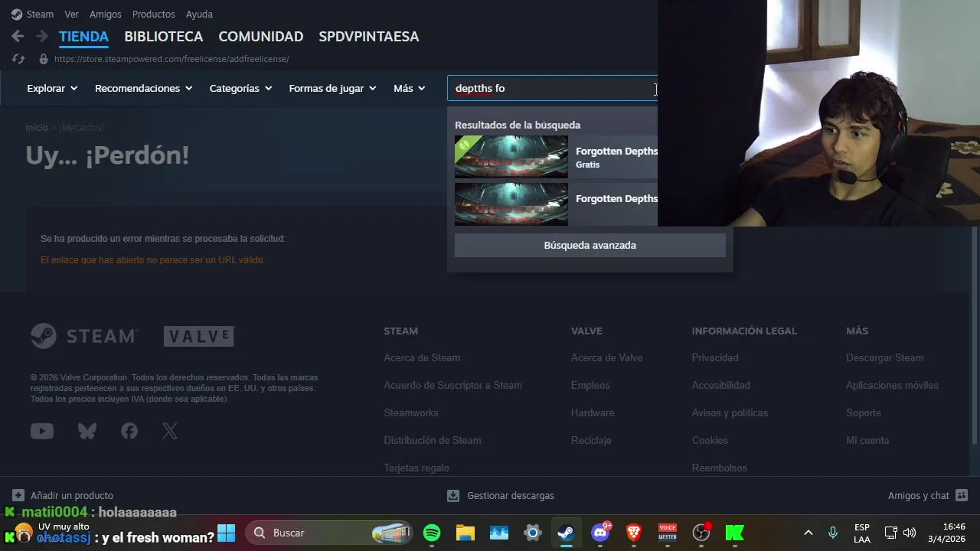Click the Steam logo in menu bar
The height and width of the screenshot is (551, 980).
click(x=17, y=14)
